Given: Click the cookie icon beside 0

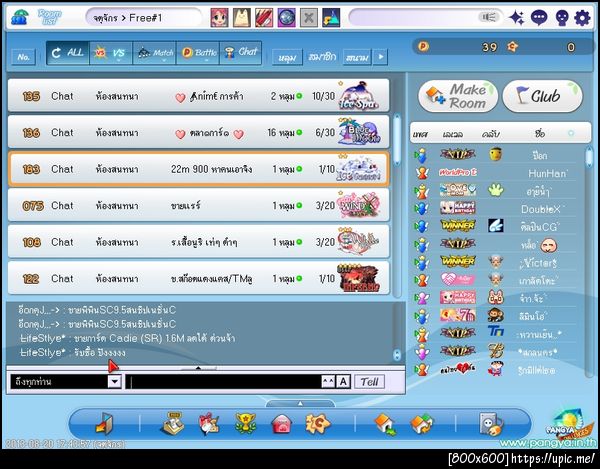Looking at the screenshot, I should click(x=512, y=47).
